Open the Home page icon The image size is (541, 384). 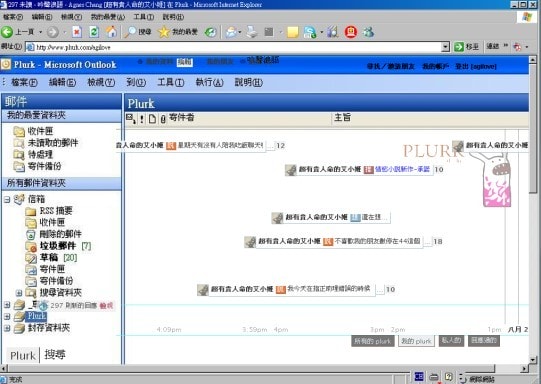coord(111,32)
